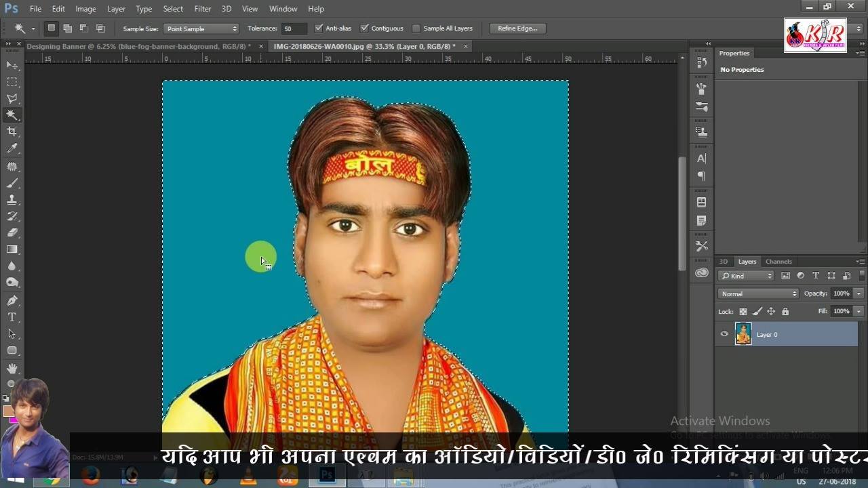Screen dimensions: 868x488
Task: Select the Brush tool in left toolbox
Action: point(12,183)
